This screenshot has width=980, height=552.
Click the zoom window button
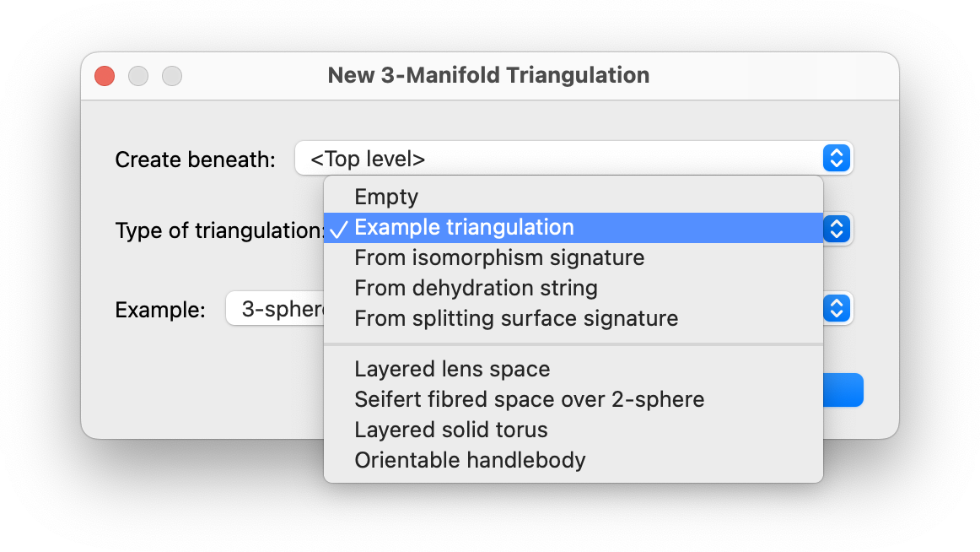pos(172,76)
